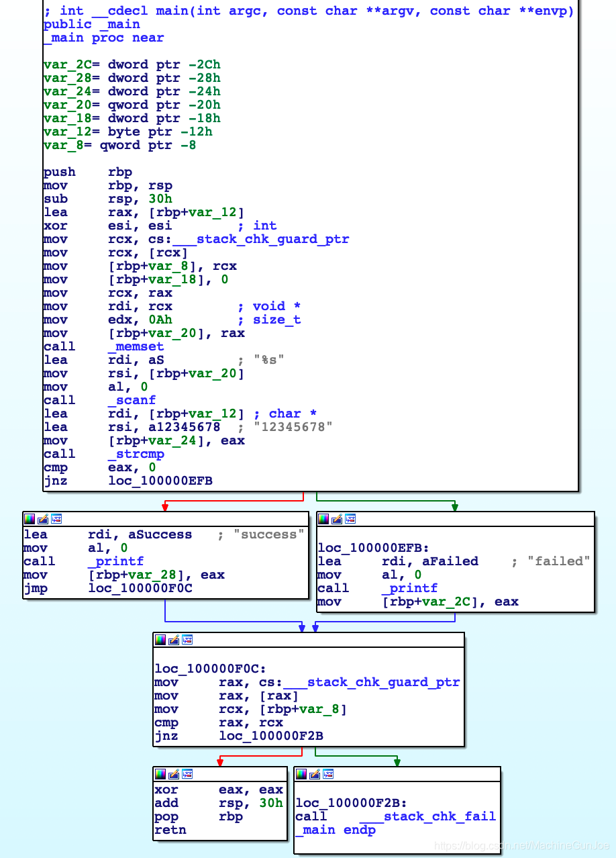Click group nodes icon on success block

pos(56,519)
